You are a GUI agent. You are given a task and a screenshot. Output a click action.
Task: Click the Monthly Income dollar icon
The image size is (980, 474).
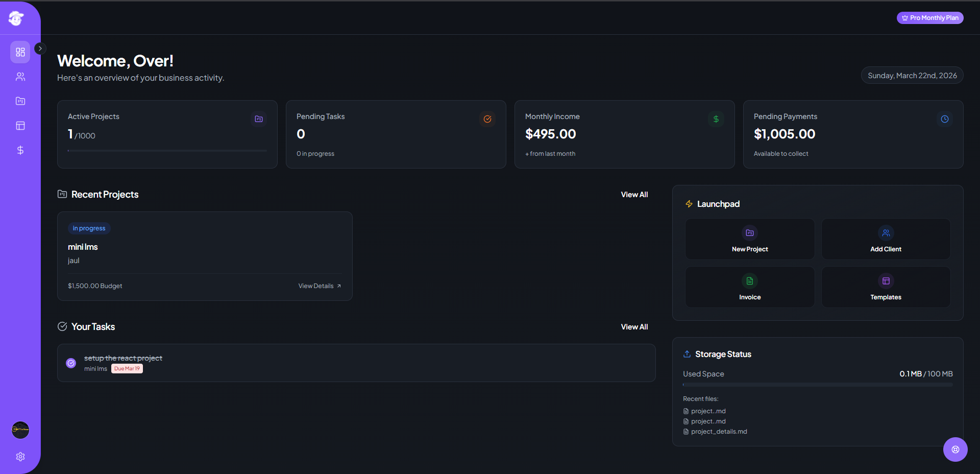[x=716, y=119]
